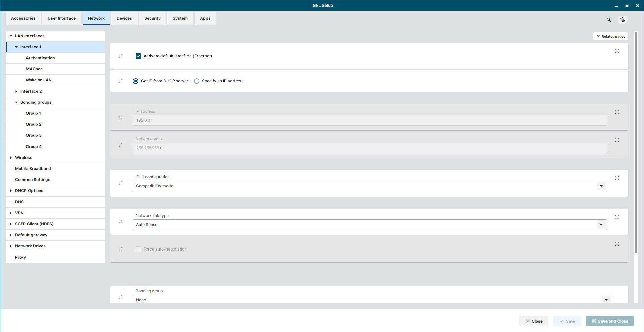Select Group 4 bonding group
Screen dimensions: 644x332
click(x=55, y=147)
